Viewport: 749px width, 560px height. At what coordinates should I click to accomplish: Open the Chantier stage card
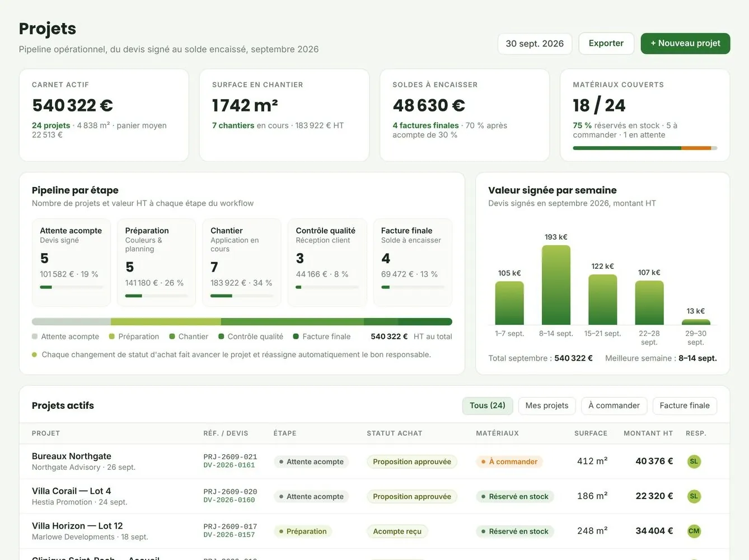[x=242, y=263]
